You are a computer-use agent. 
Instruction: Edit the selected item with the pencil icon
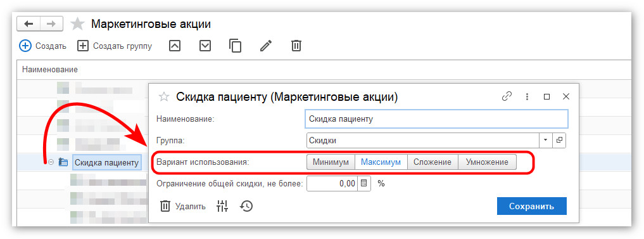266,46
